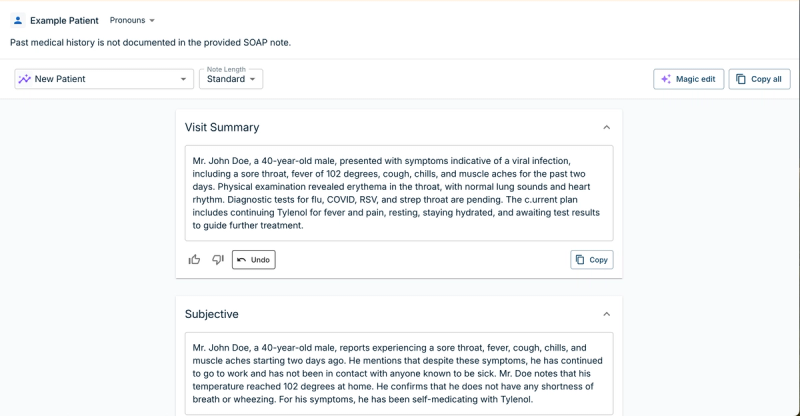Image resolution: width=800 pixels, height=416 pixels.
Task: Click the patient avatar icon
Action: (x=18, y=20)
